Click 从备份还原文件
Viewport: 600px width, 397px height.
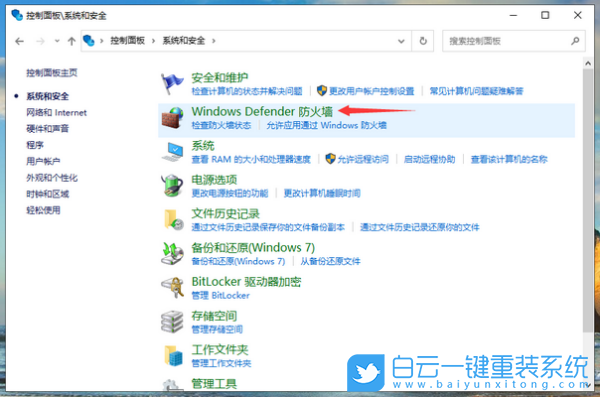click(x=330, y=261)
